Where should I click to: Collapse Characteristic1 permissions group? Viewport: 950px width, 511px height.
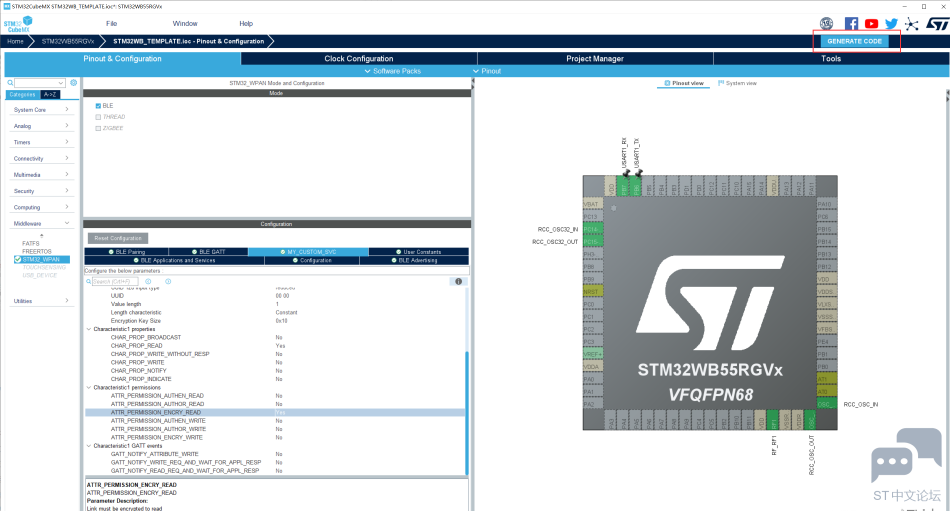click(89, 387)
